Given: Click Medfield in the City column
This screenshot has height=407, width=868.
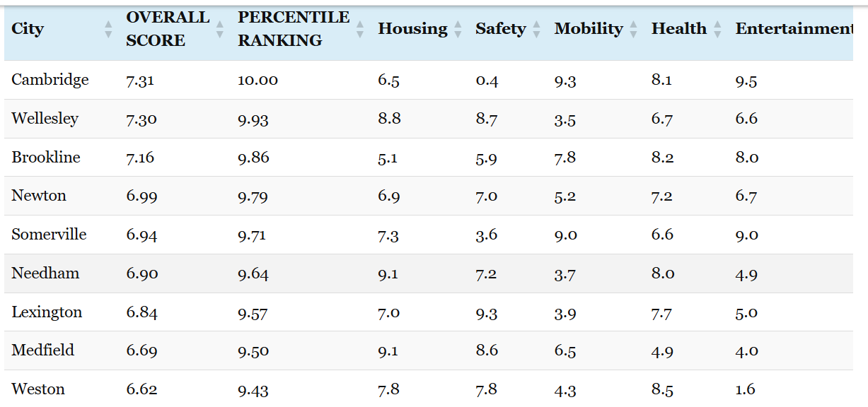Looking at the screenshot, I should (42, 350).
